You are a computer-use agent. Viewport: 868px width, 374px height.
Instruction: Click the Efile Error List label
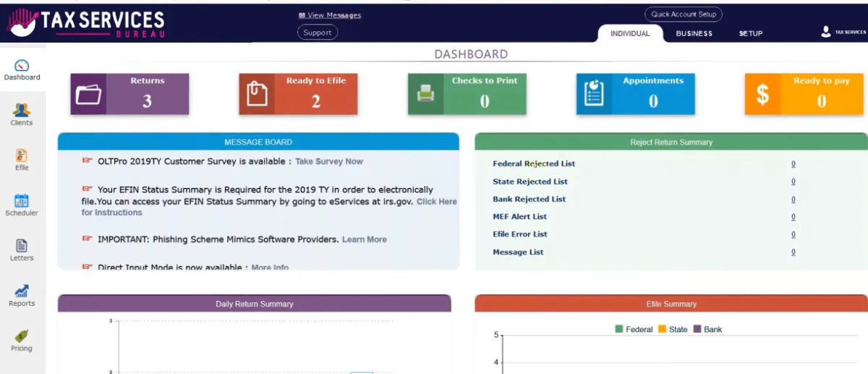tap(520, 234)
